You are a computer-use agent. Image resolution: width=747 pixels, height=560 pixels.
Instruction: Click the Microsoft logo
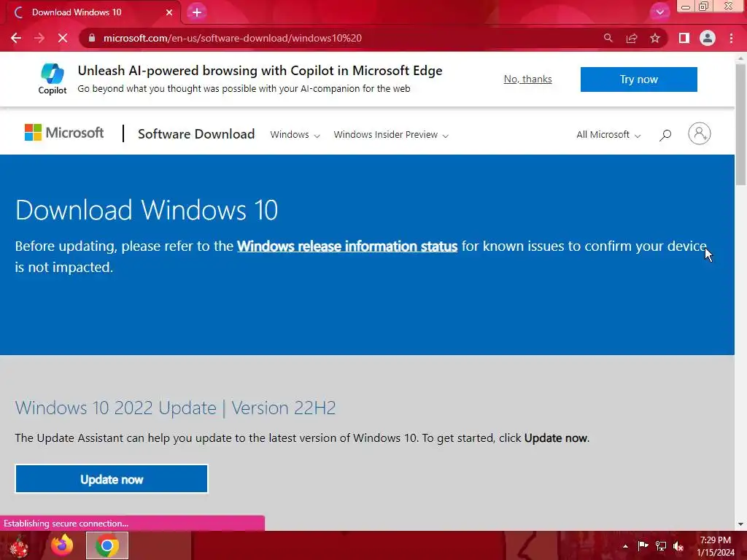click(64, 133)
